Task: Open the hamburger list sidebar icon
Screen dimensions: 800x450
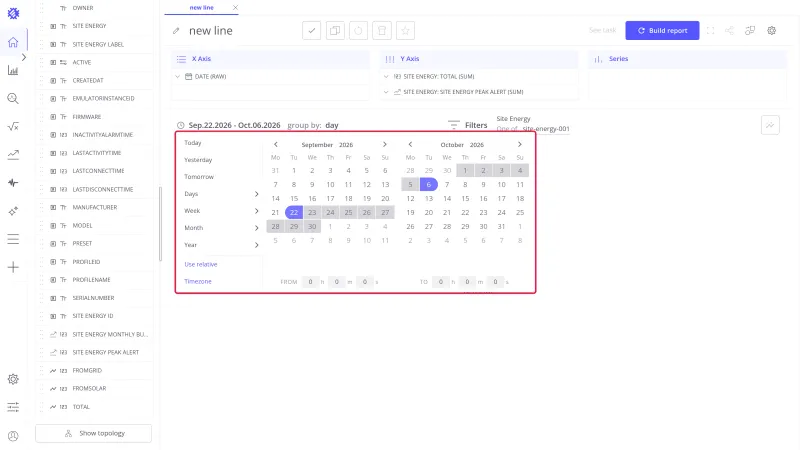Action: 13,239
